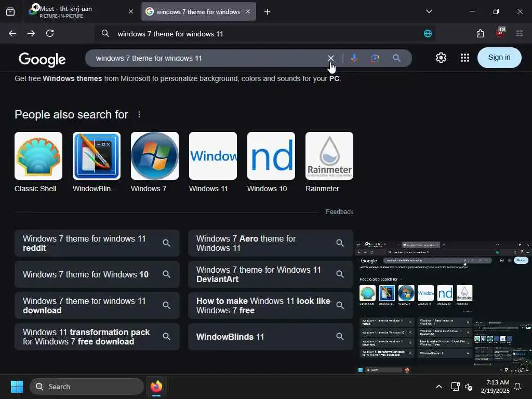532x399 pixels.
Task: Click the Firefox taskbar icon
Action: [156, 387]
